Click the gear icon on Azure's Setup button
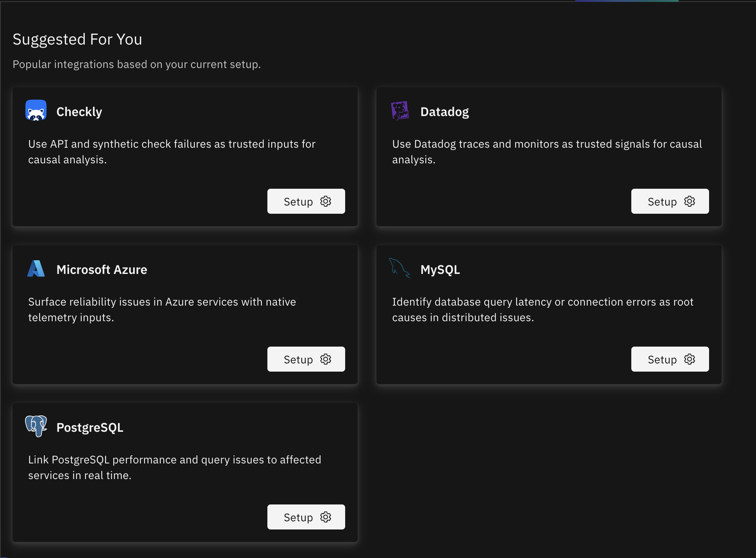The height and width of the screenshot is (558, 756). point(326,359)
